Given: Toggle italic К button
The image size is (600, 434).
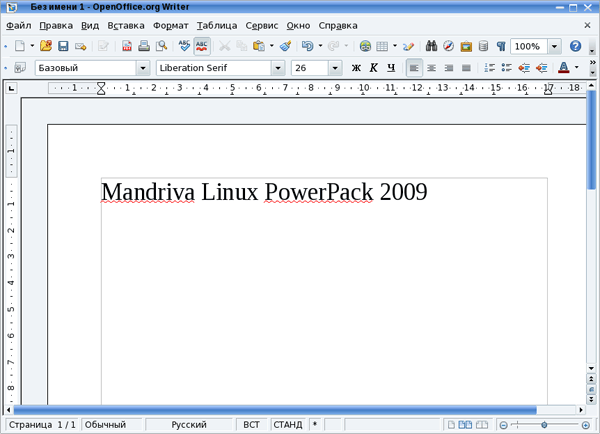Looking at the screenshot, I should [x=373, y=68].
